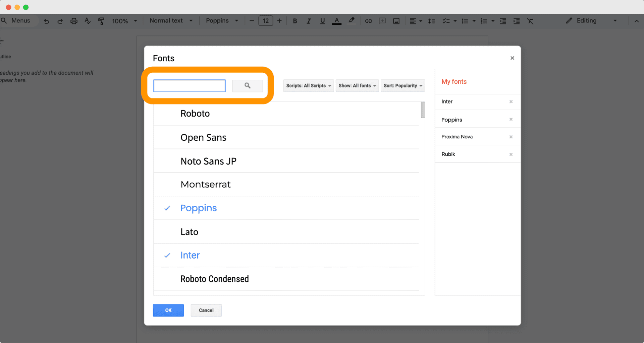Screen dimensions: 644x343
Task: Toggle italic formatting
Action: coord(309,21)
